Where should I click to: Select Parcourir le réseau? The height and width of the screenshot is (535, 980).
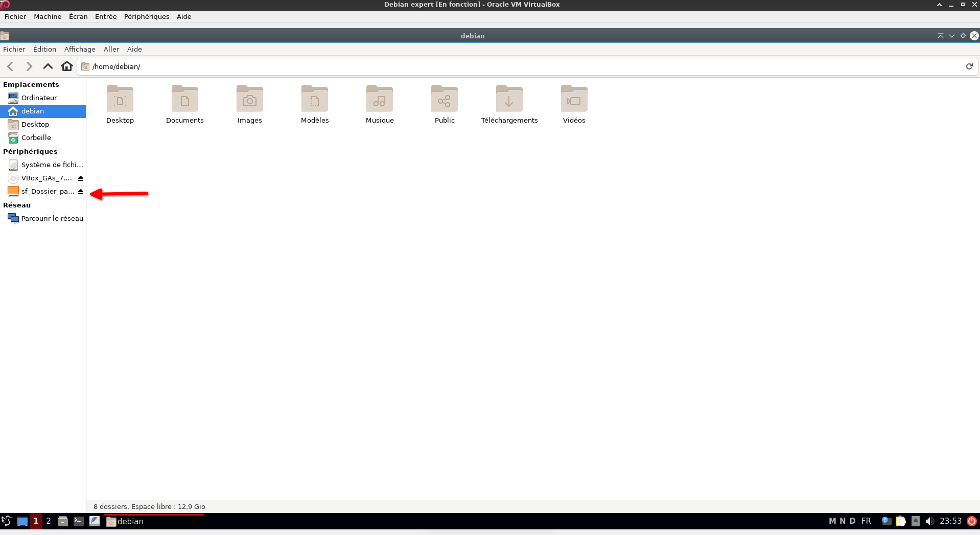point(43,218)
